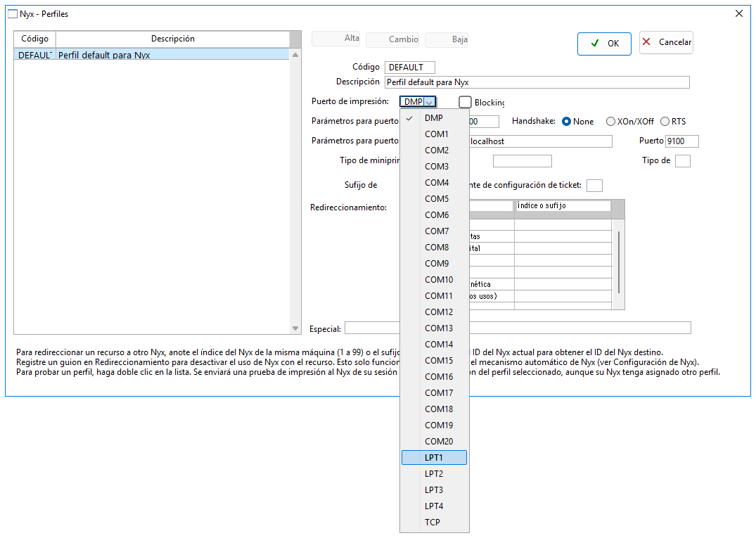Select the XOn/XOff handshake option
756x538 pixels.
610,122
